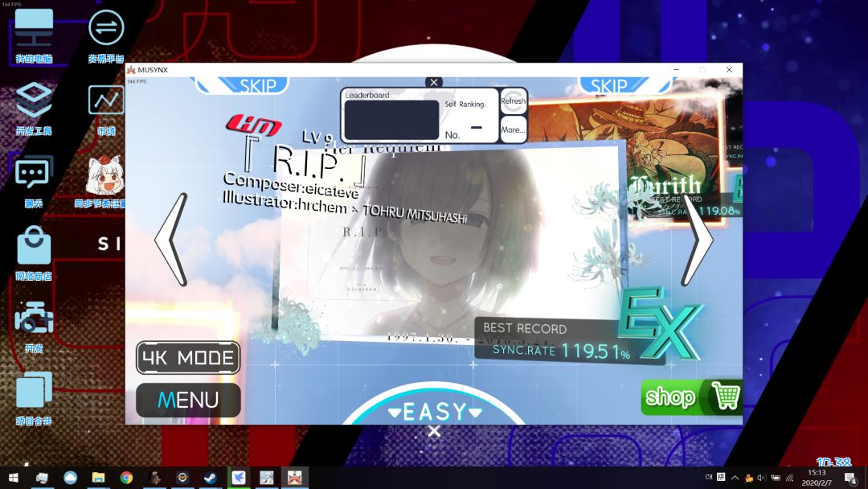Viewport: 868px width, 489px height.
Task: Open the shop with cart icon
Action: coord(691,397)
